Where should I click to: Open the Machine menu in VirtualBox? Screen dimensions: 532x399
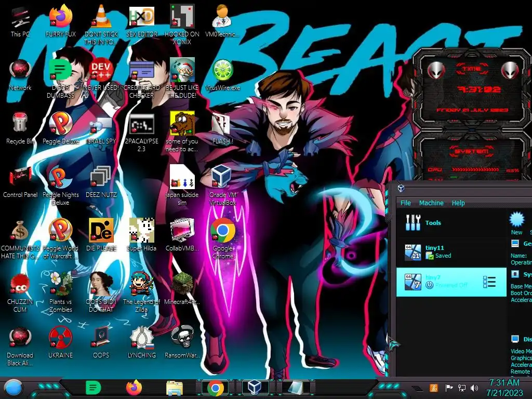pos(431,203)
